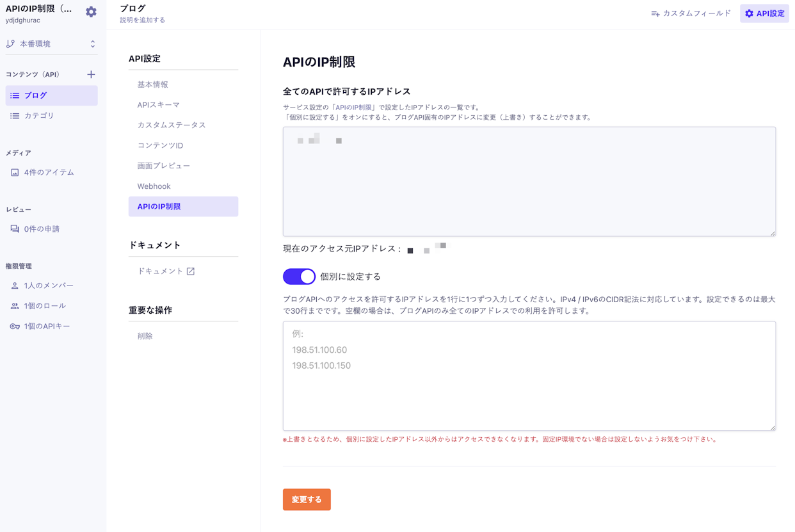Click the roles icon beside 1個のロール
The image size is (795, 532).
[x=15, y=306]
